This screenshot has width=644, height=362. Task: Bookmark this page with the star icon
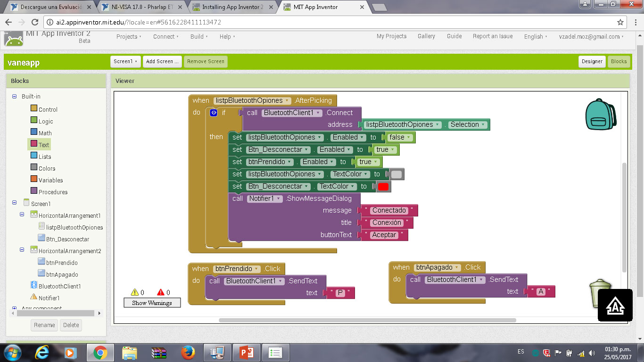point(620,22)
